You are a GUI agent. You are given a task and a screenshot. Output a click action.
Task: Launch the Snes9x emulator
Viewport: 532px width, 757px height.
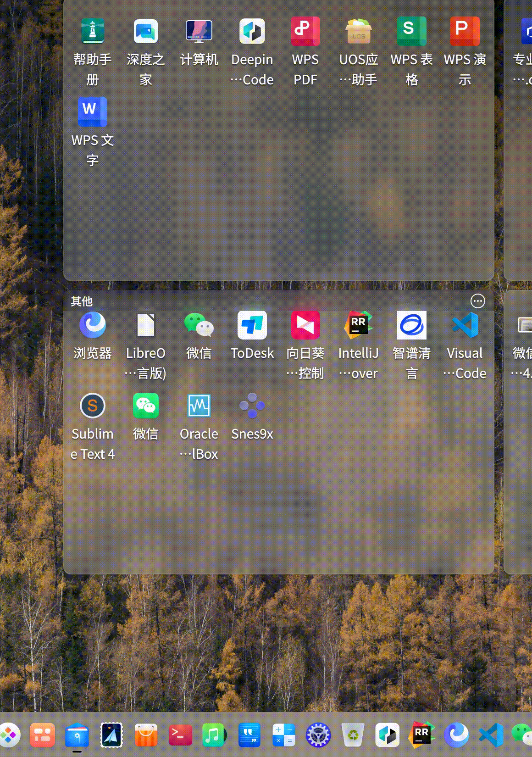click(252, 406)
